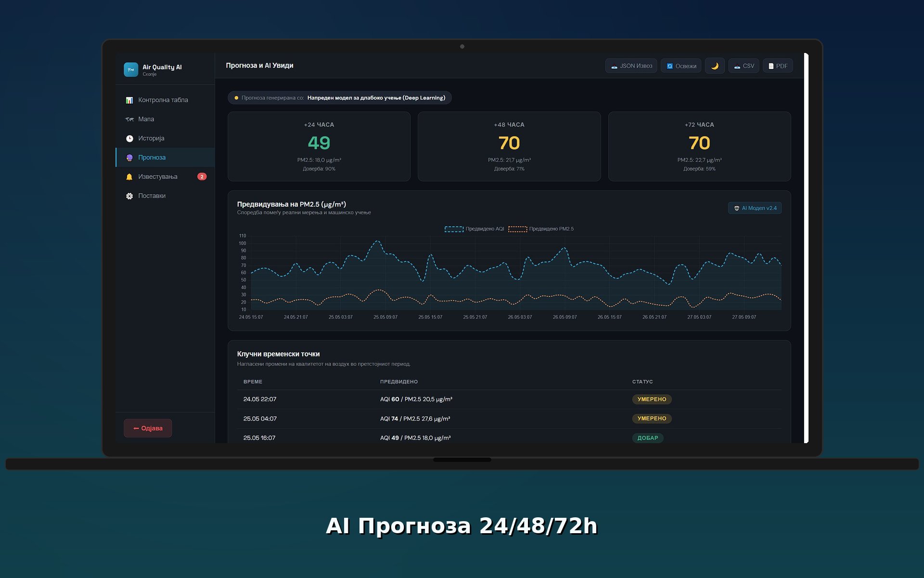Download the PDF report
Image resolution: width=924 pixels, height=578 pixels.
click(x=778, y=66)
